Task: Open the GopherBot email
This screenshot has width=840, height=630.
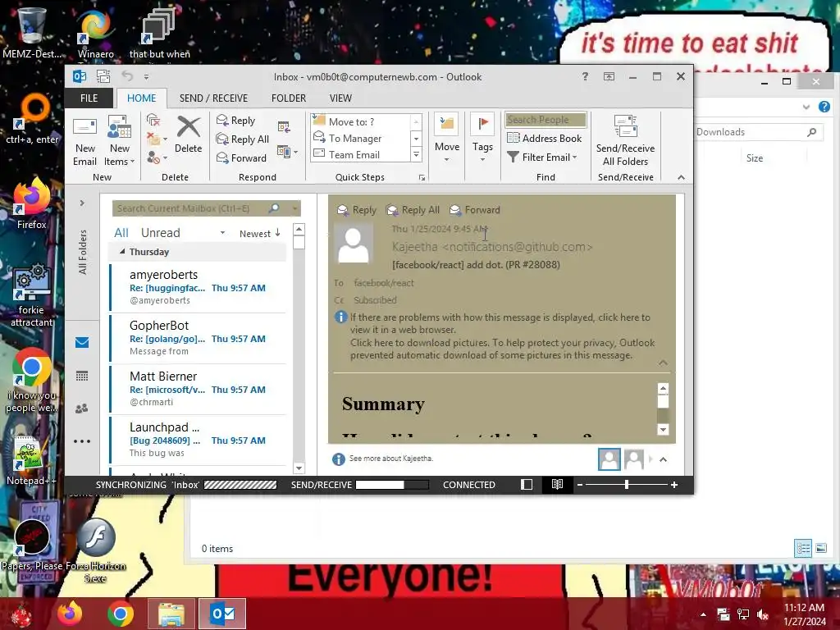Action: 197,338
